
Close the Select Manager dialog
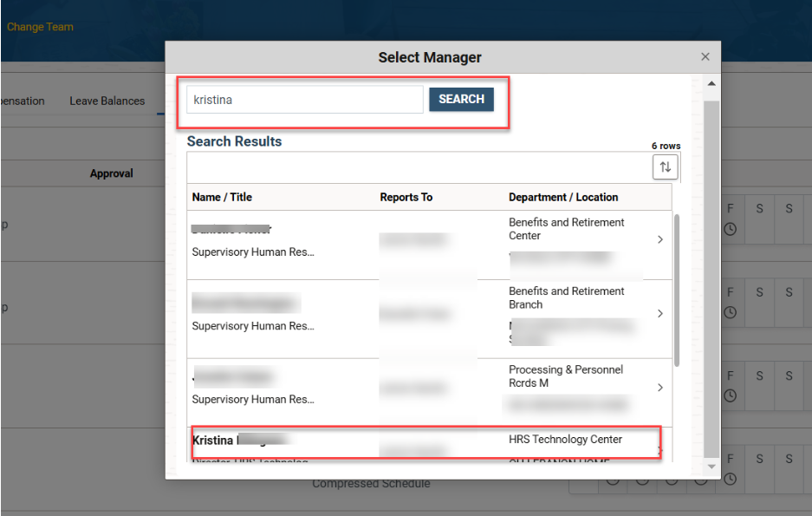click(705, 57)
